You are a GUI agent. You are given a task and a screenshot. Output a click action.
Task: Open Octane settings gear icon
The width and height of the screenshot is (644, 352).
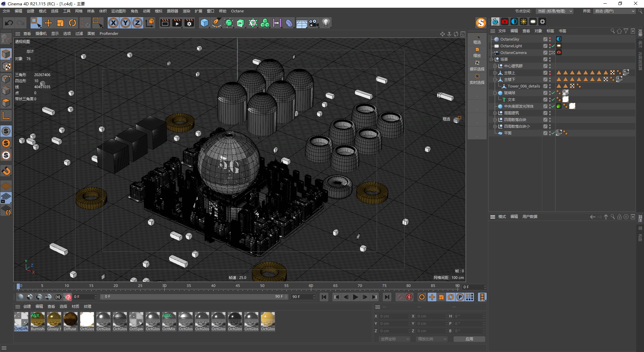[542, 21]
